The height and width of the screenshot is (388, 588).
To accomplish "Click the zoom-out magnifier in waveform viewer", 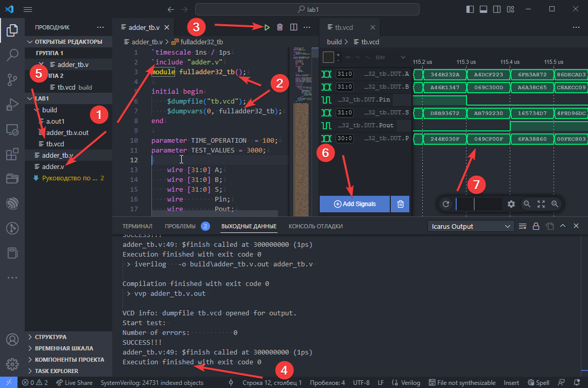I will pos(526,204).
